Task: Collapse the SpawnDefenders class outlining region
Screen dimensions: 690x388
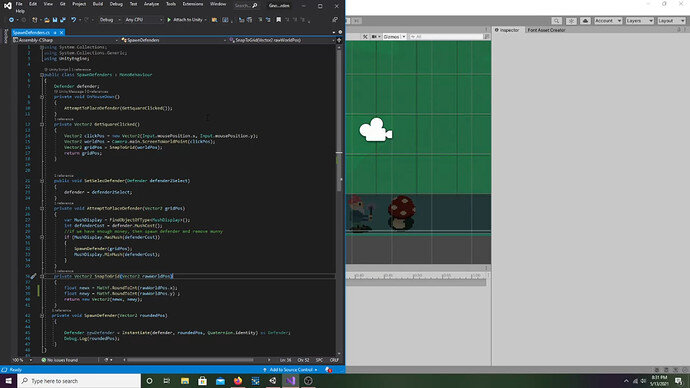Action: [42, 75]
